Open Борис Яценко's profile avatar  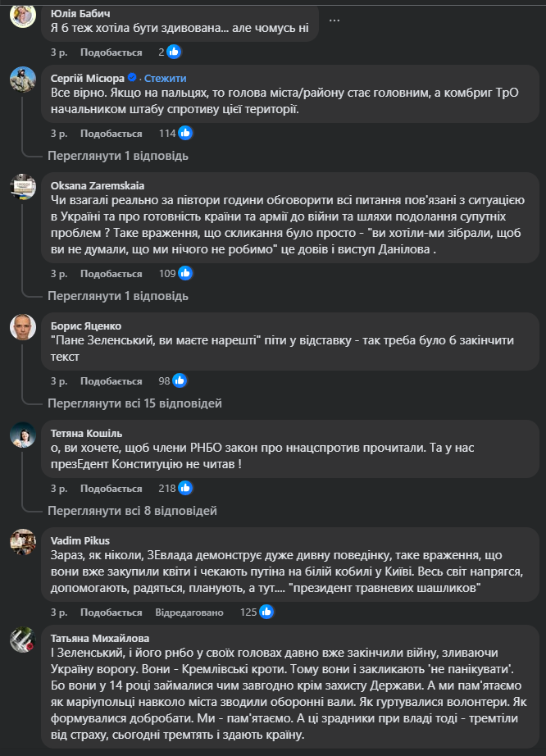(x=23, y=327)
